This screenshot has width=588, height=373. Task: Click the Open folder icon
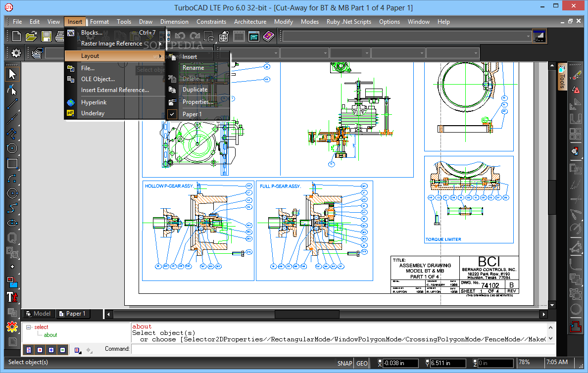click(x=31, y=36)
